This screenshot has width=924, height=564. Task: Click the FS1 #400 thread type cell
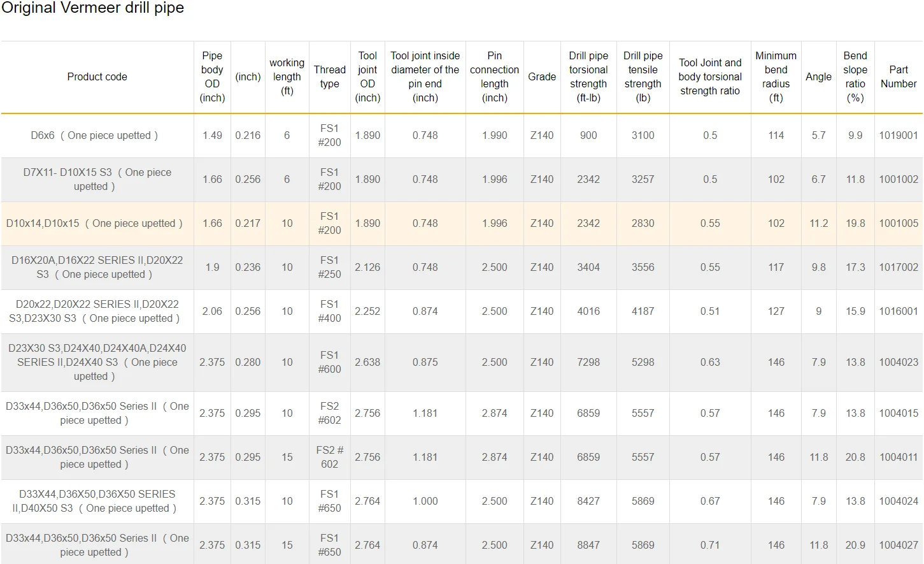(329, 311)
